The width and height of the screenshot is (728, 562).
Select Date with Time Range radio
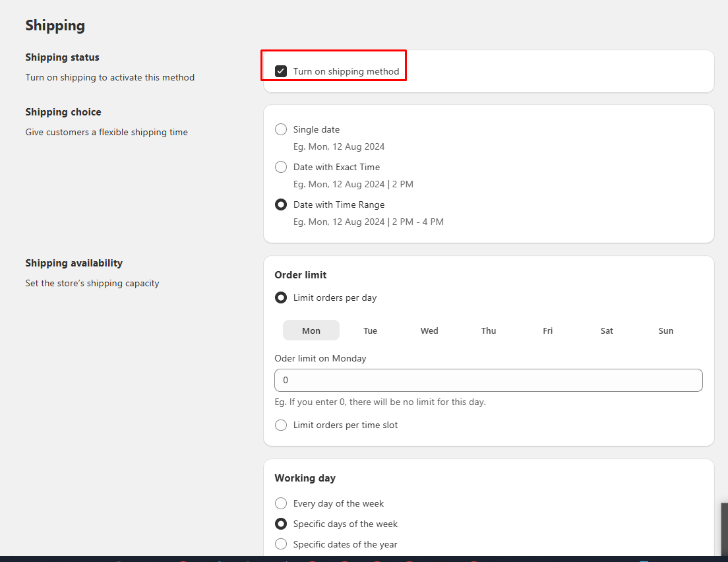tap(281, 204)
